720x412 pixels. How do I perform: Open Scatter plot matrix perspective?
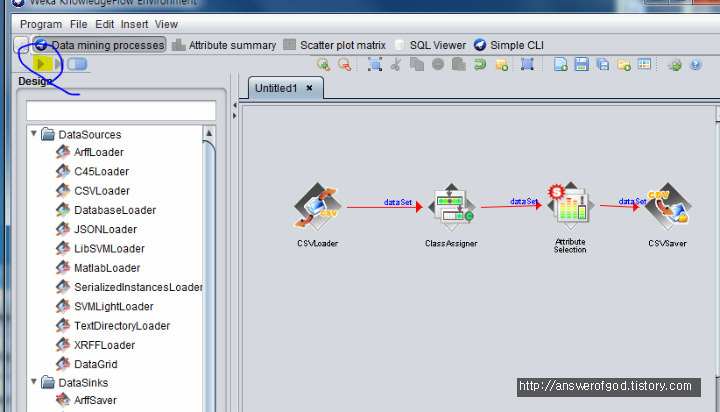coord(334,45)
